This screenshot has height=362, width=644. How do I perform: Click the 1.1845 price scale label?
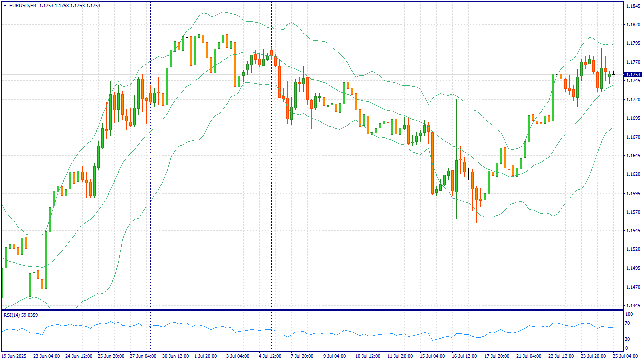(x=632, y=6)
